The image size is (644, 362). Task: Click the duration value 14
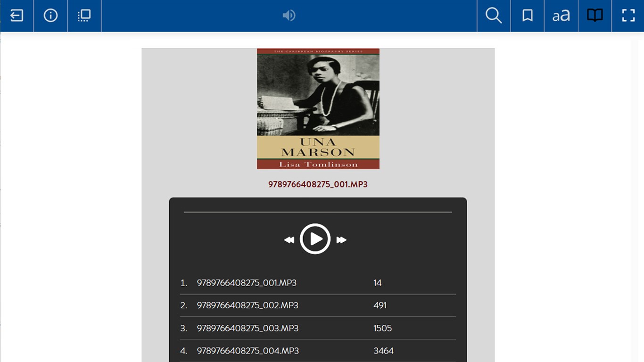click(377, 283)
